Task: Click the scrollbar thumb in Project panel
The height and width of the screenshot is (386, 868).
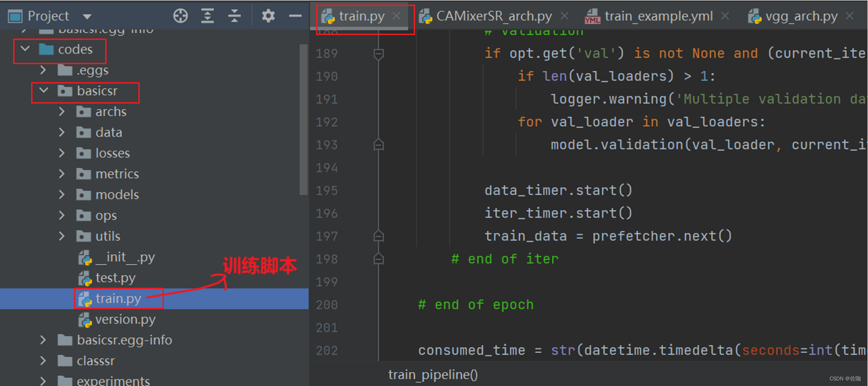Action: tap(303, 120)
